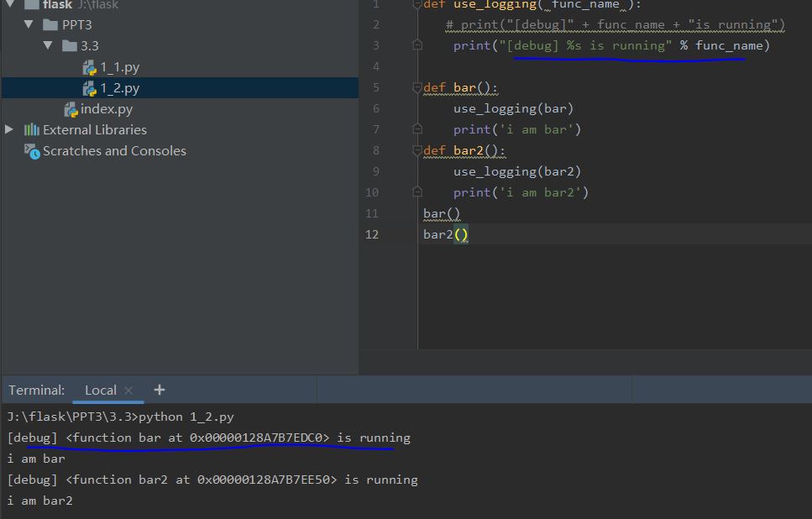Viewport: 812px width, 519px height.
Task: Click the 1_2.py Python file icon
Action: coord(90,88)
